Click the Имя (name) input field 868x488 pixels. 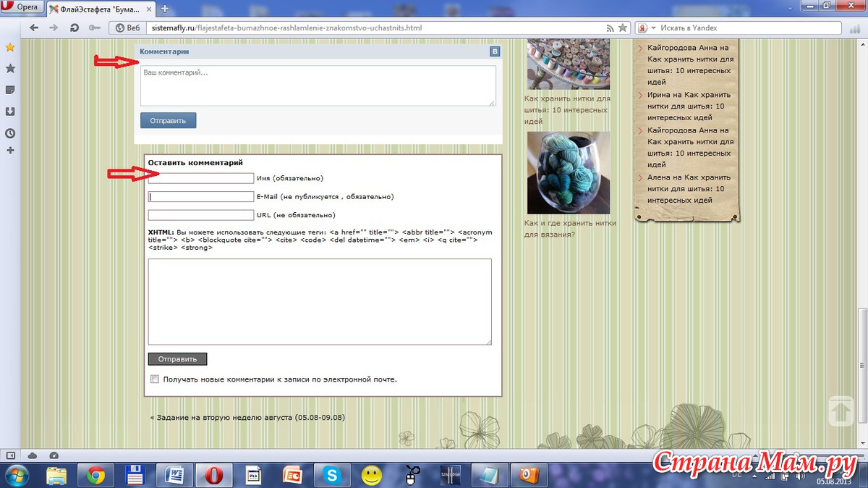(200, 178)
